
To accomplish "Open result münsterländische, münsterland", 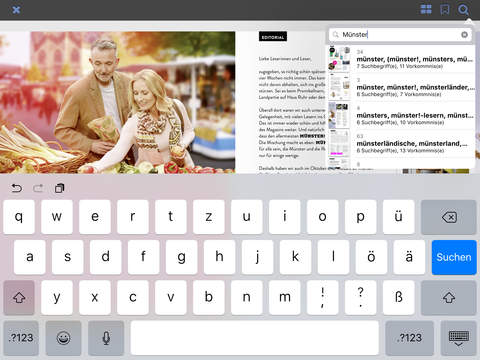I will pyautogui.click(x=401, y=143).
